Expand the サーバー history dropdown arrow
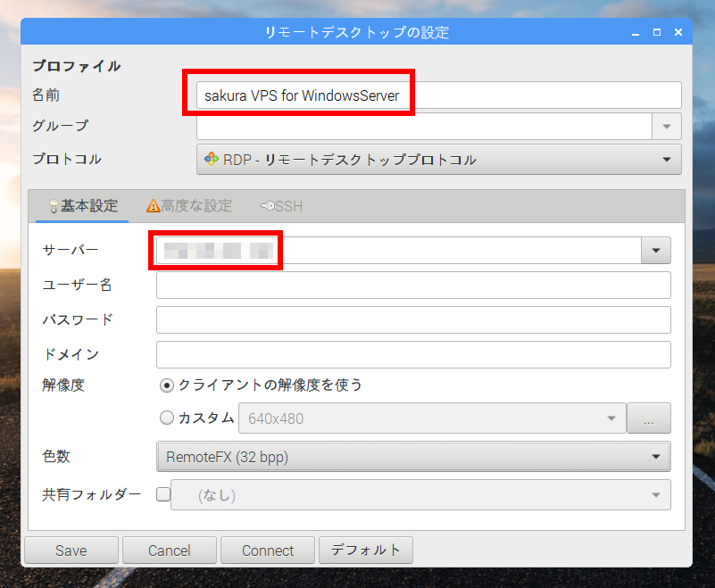The image size is (715, 588). (x=655, y=251)
